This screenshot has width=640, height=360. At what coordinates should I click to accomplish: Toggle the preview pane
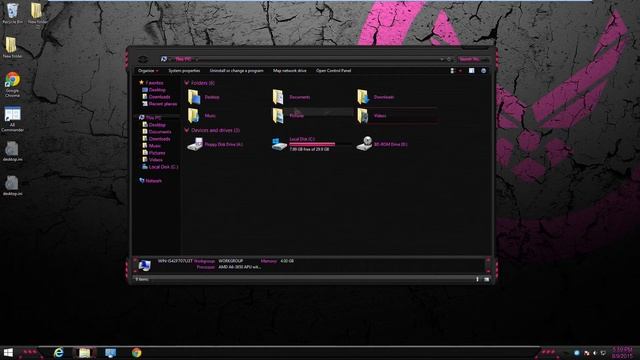pos(471,71)
